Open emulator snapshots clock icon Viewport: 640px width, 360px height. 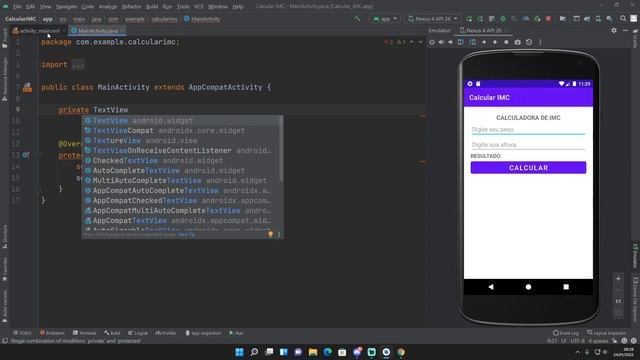click(x=529, y=42)
